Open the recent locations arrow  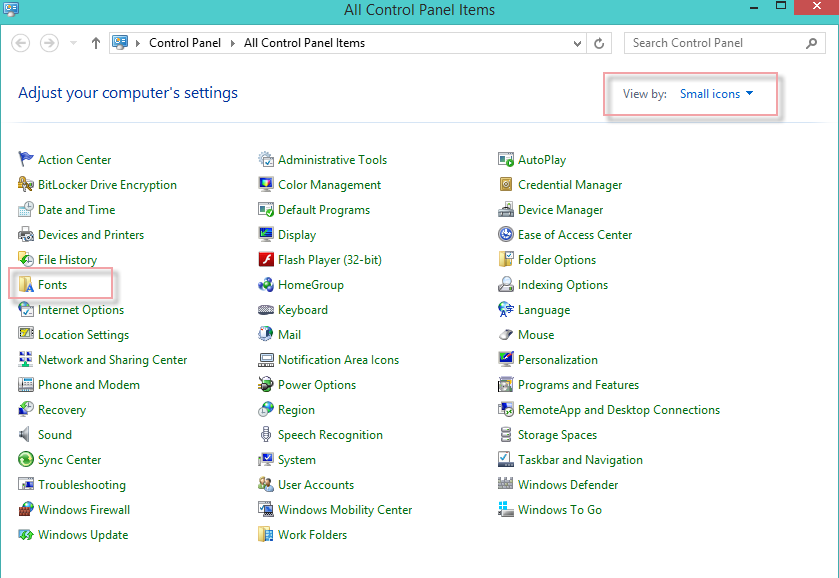(x=73, y=43)
